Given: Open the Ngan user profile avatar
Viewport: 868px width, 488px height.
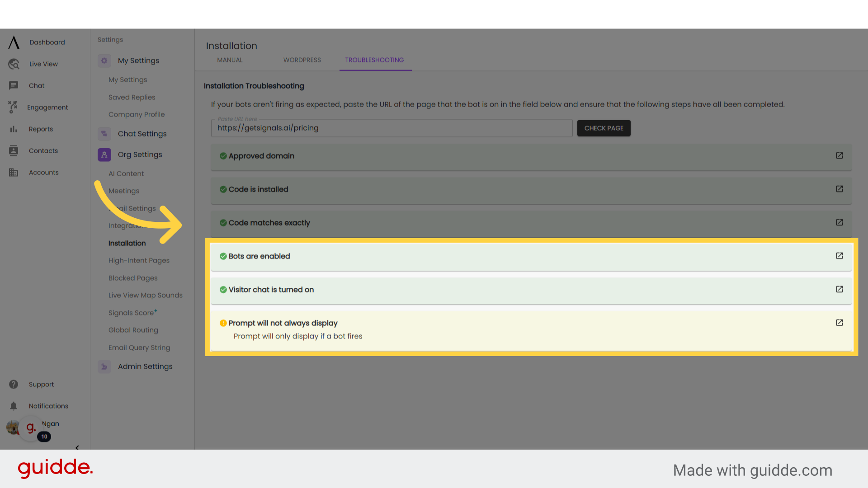Looking at the screenshot, I should [13, 427].
